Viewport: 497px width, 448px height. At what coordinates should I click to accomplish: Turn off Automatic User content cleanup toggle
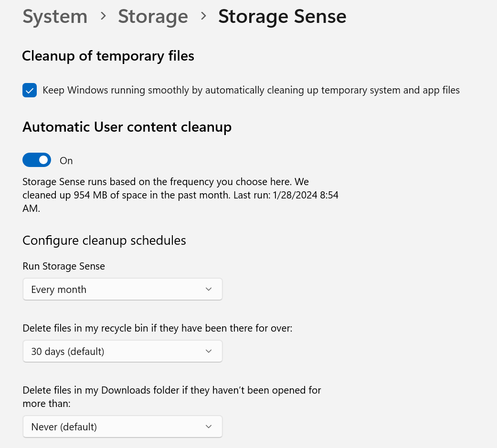[37, 160]
